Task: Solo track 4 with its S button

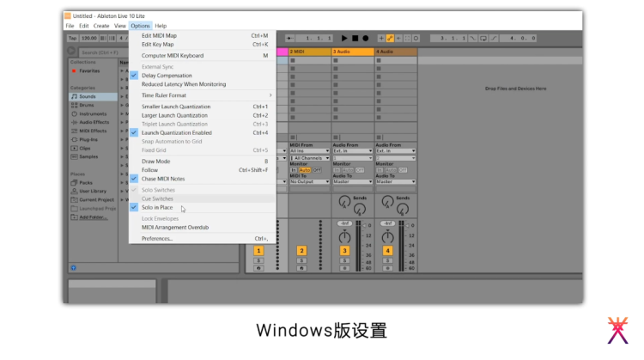Action: [x=387, y=260]
